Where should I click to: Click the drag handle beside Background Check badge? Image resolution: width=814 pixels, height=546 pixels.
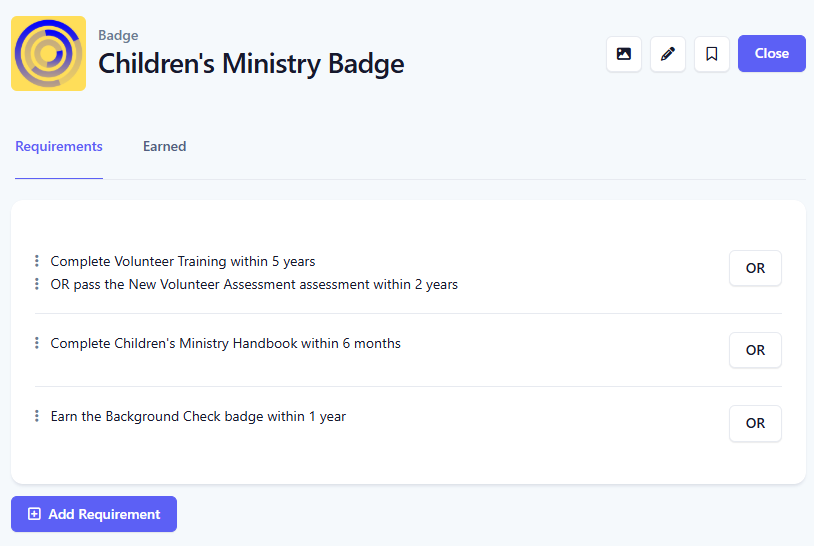tap(36, 416)
